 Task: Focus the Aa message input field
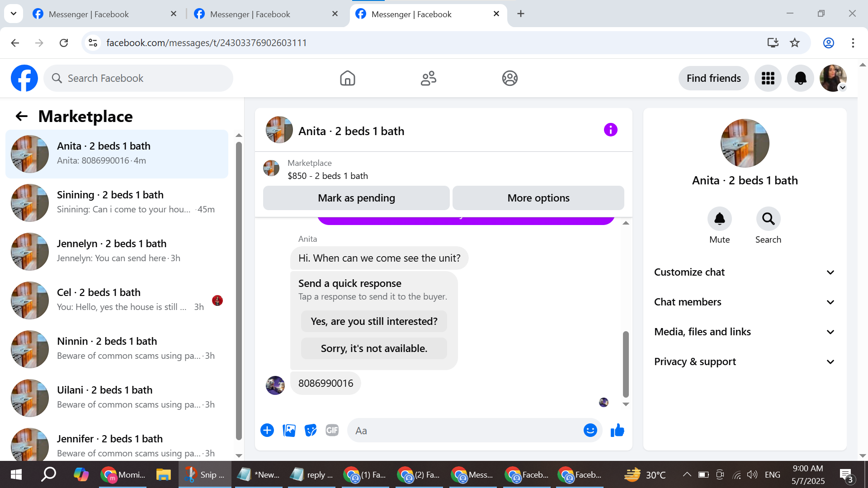tap(466, 431)
